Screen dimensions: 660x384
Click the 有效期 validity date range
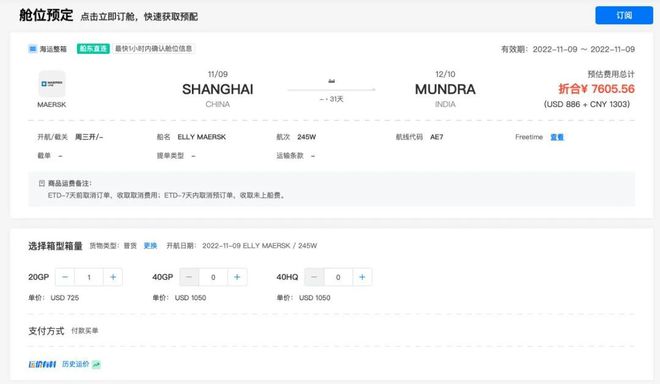pos(568,49)
